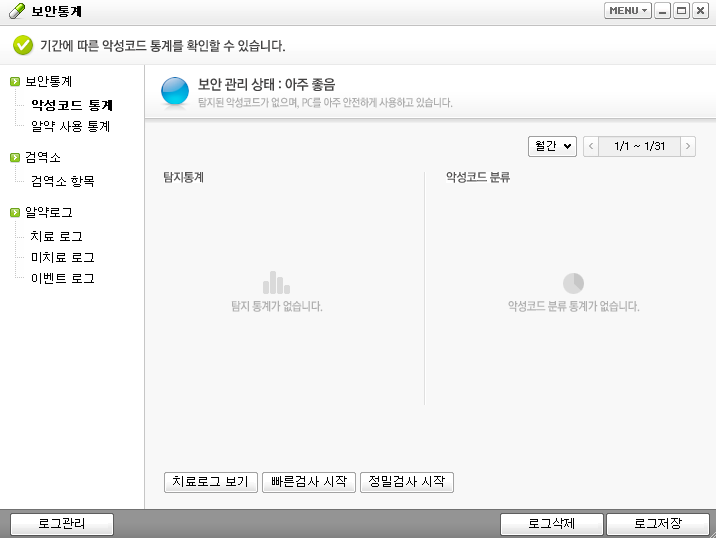The width and height of the screenshot is (716, 538).
Task: Click the 로그삭제 button
Action: coord(552,523)
